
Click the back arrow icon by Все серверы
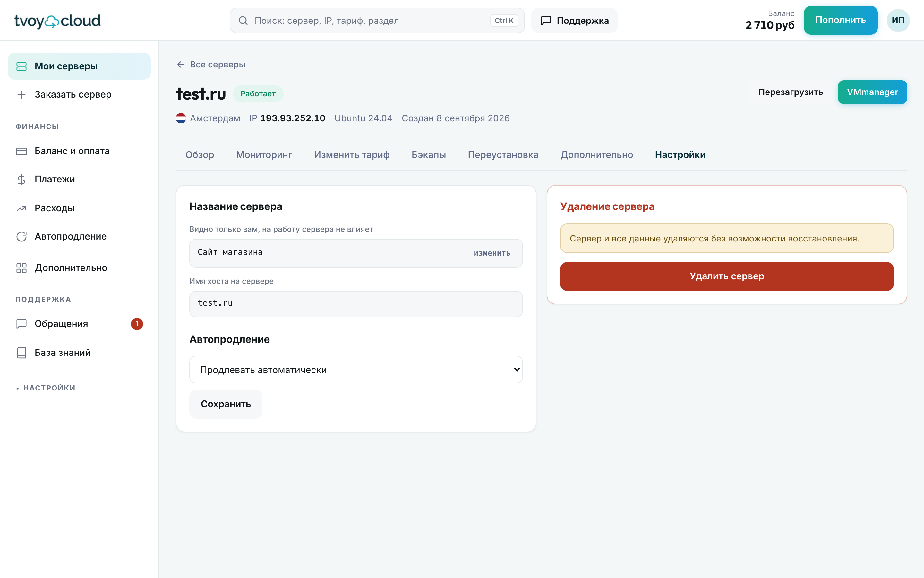pos(181,65)
